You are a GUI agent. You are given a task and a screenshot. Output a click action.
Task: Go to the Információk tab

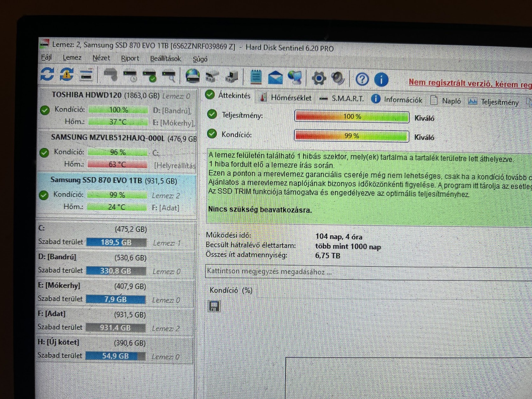tap(397, 100)
